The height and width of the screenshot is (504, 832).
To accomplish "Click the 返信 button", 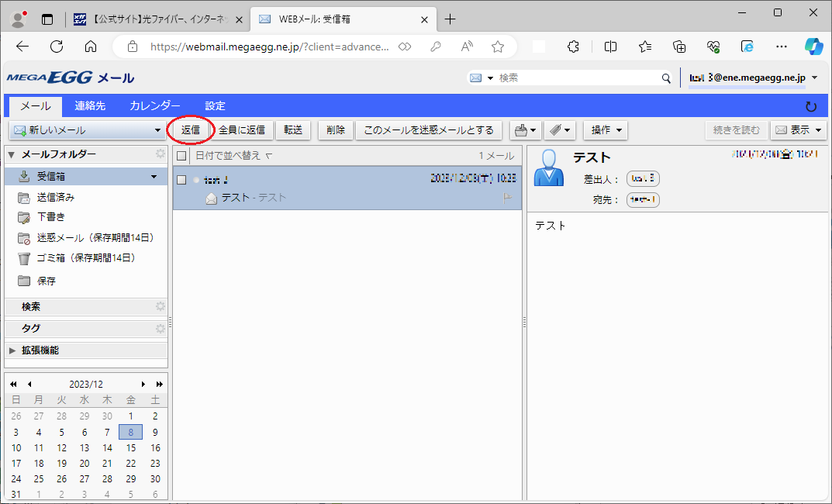I will tap(191, 130).
